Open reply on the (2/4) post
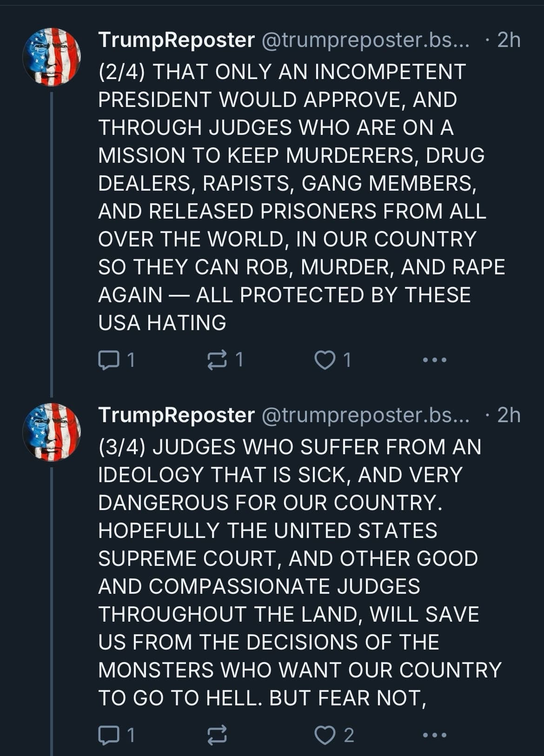544x756 pixels. point(108,360)
